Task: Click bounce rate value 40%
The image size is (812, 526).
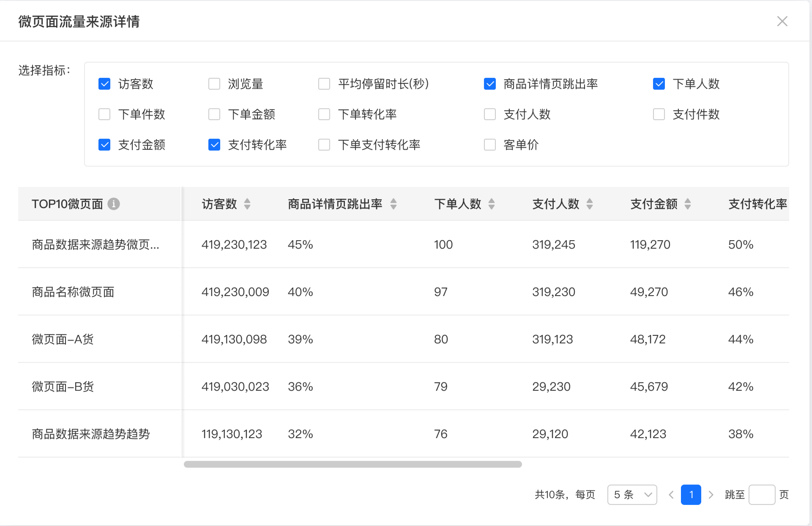Action: click(x=301, y=292)
